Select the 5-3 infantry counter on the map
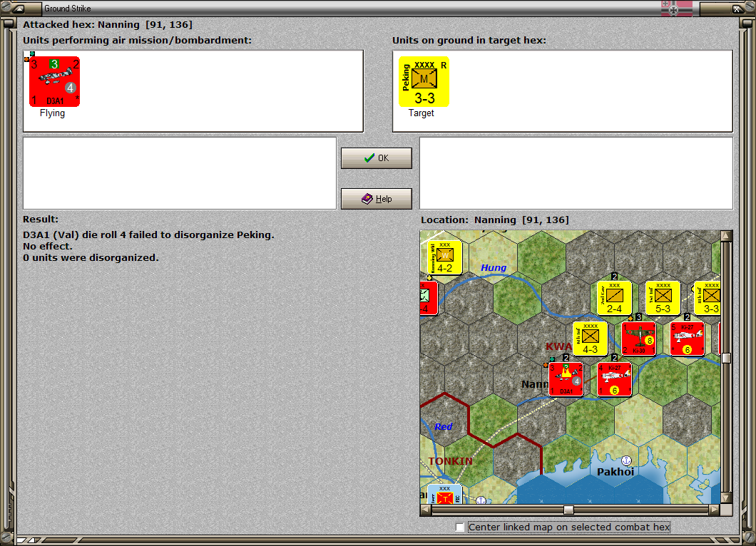 point(663,298)
